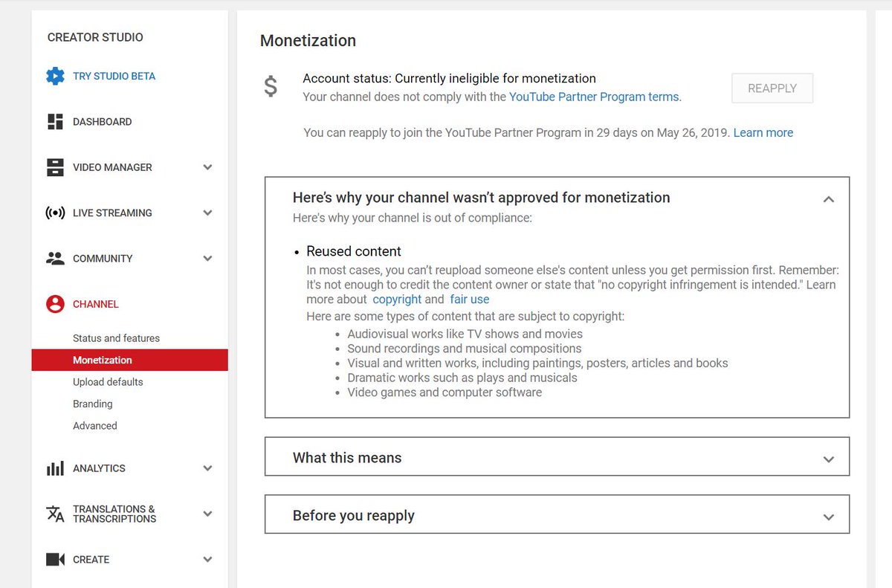Click the Try Studio Beta gear icon

click(x=55, y=76)
